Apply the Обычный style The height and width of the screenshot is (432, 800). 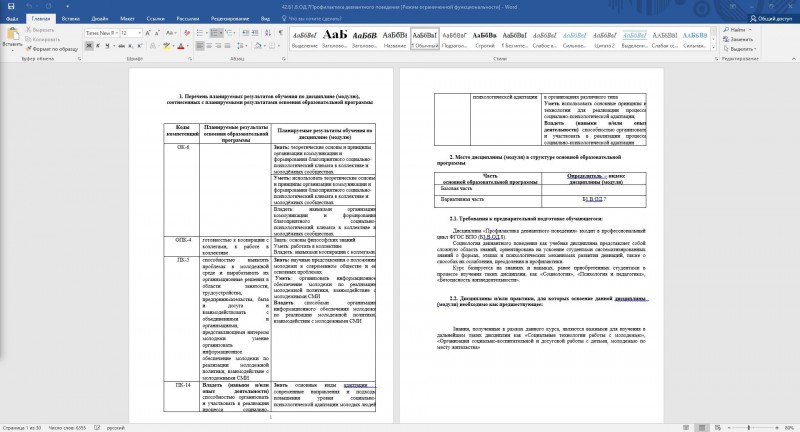tap(425, 39)
